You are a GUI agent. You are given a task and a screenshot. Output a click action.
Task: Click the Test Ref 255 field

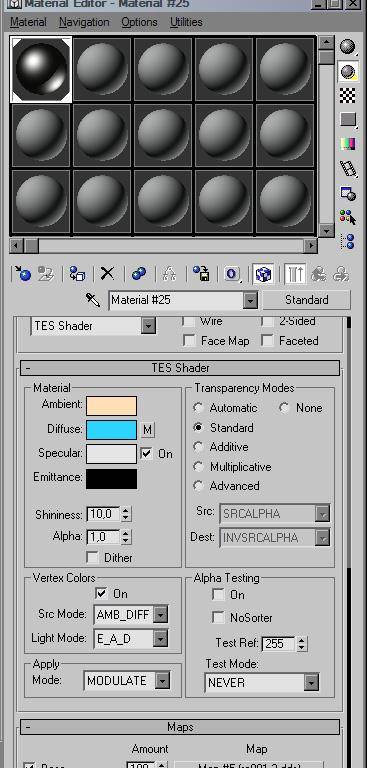pos(278,644)
